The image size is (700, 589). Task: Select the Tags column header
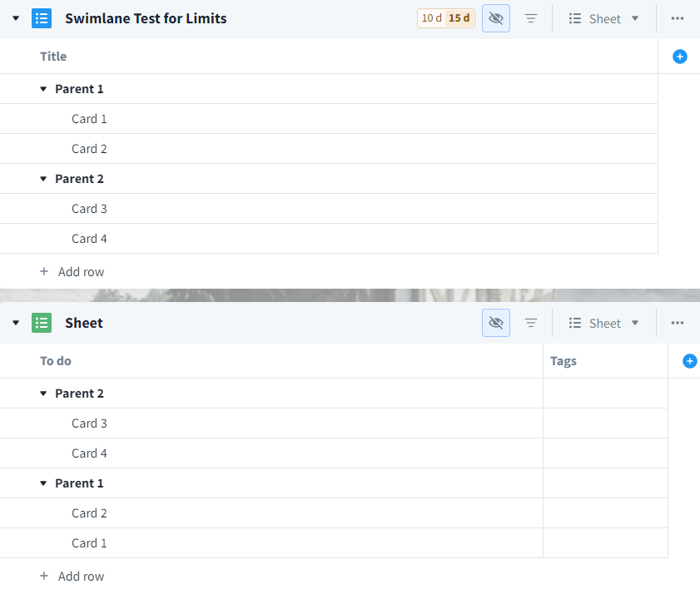563,361
